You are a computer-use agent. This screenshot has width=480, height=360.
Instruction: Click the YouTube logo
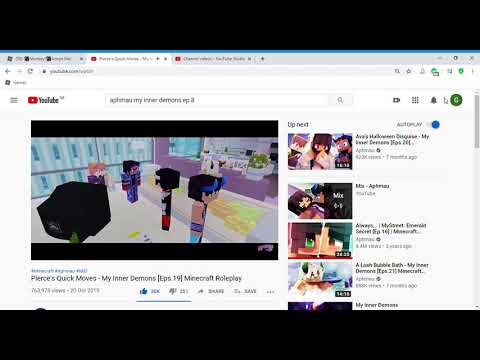45,100
